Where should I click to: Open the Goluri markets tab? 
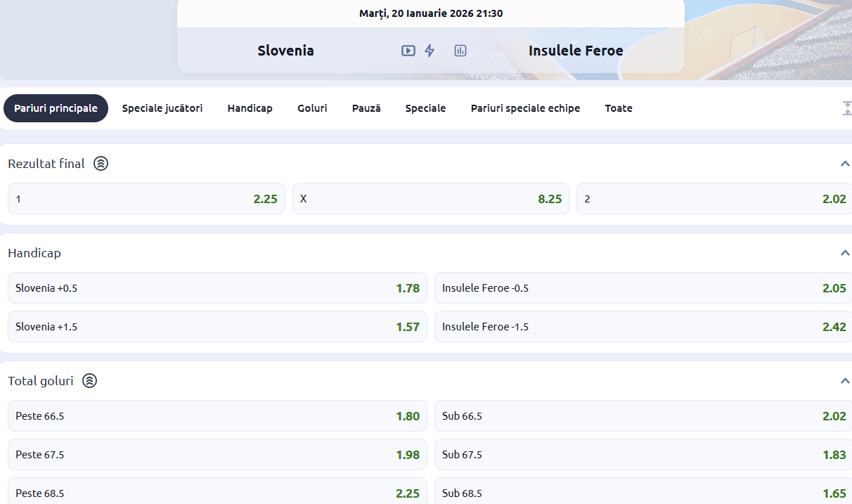pyautogui.click(x=312, y=108)
